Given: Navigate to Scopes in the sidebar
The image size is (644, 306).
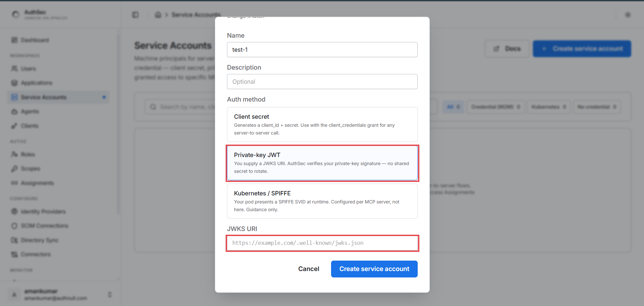Looking at the screenshot, I should [x=58, y=168].
